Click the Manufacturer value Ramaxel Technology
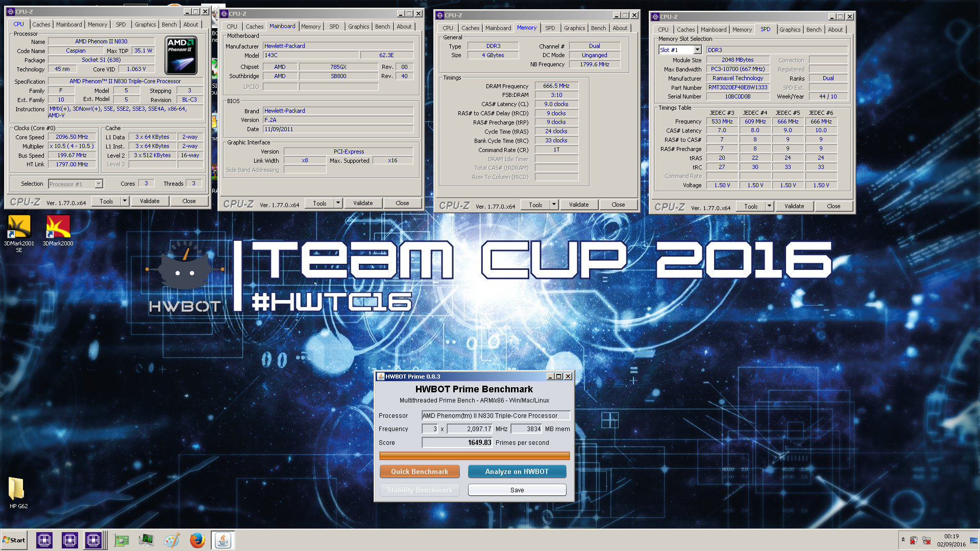This screenshot has height=551, width=980. point(738,78)
